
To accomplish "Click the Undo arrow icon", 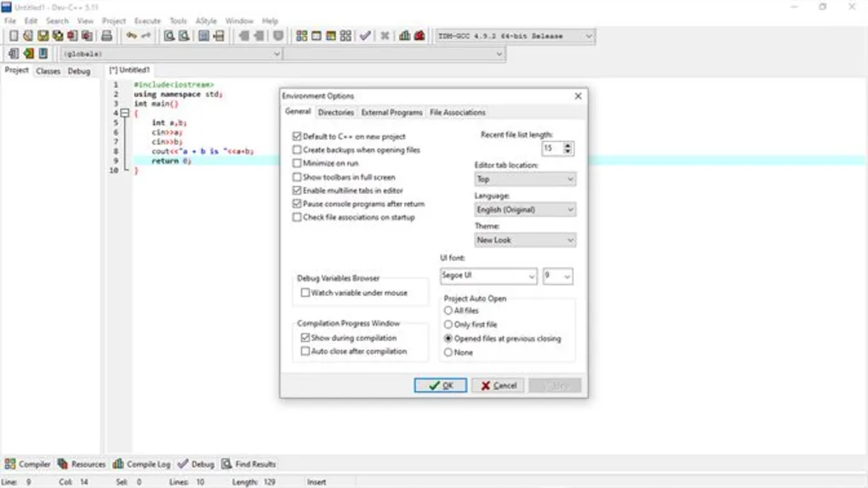I will tap(131, 36).
